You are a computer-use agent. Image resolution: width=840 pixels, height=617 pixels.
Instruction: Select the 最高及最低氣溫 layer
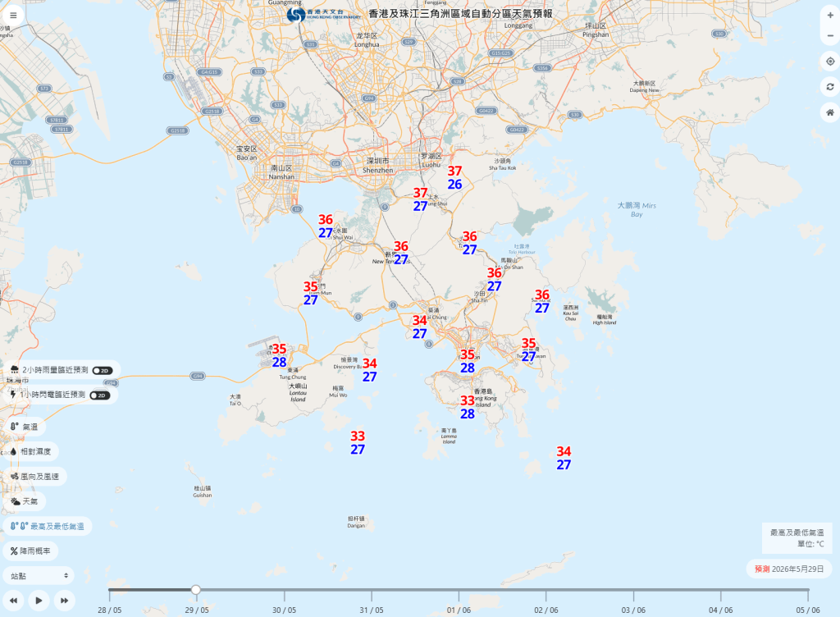tap(47, 527)
